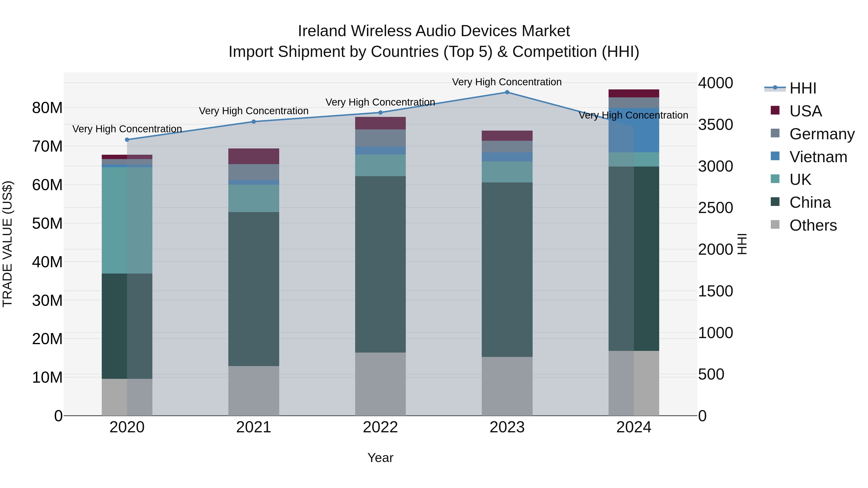
Task: Click the Others segment of the 2022 bar
Action: pos(380,384)
